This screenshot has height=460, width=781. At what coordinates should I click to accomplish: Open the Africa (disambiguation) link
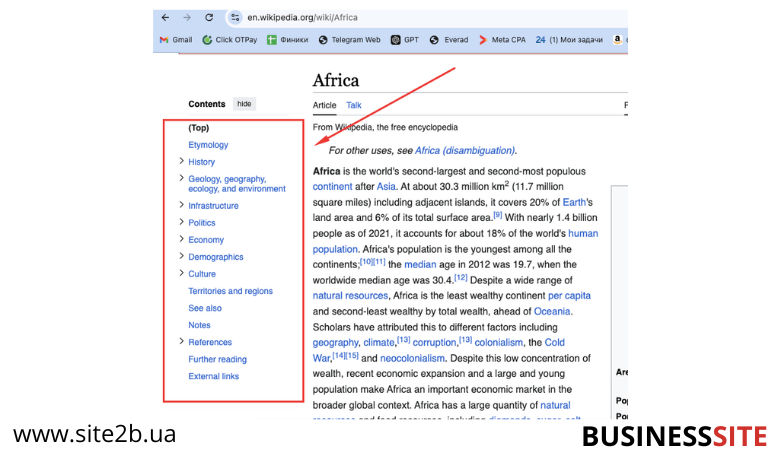(x=465, y=150)
